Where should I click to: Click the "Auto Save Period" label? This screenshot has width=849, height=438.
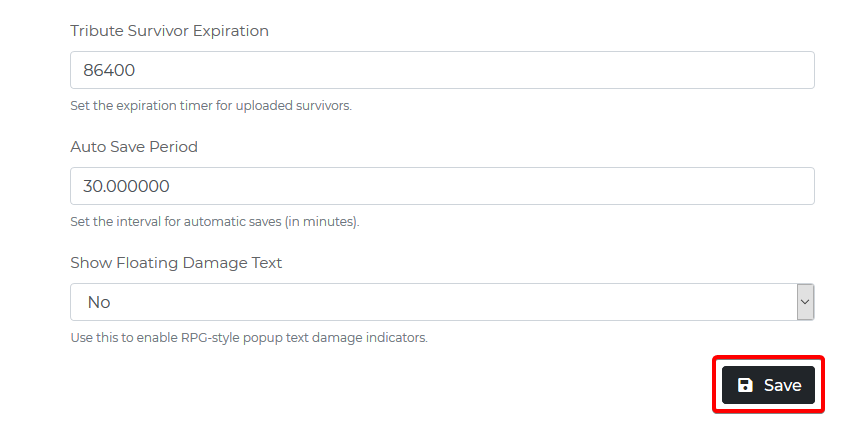tap(134, 147)
